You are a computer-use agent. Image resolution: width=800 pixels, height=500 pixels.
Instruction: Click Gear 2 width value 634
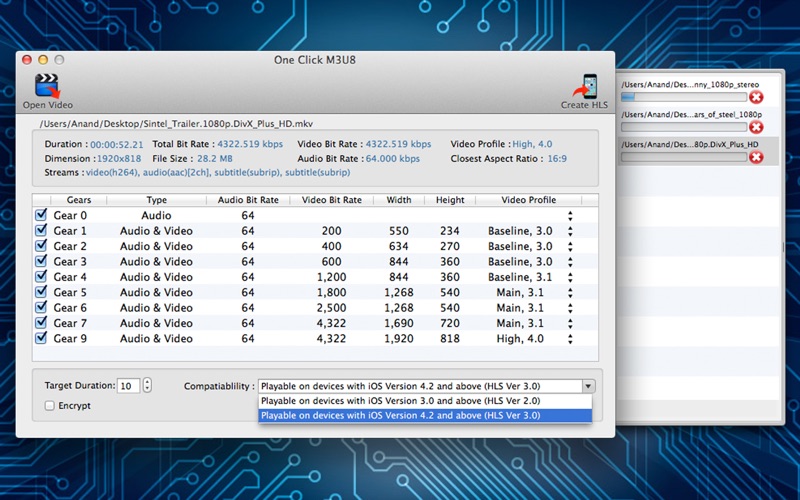[x=398, y=246]
